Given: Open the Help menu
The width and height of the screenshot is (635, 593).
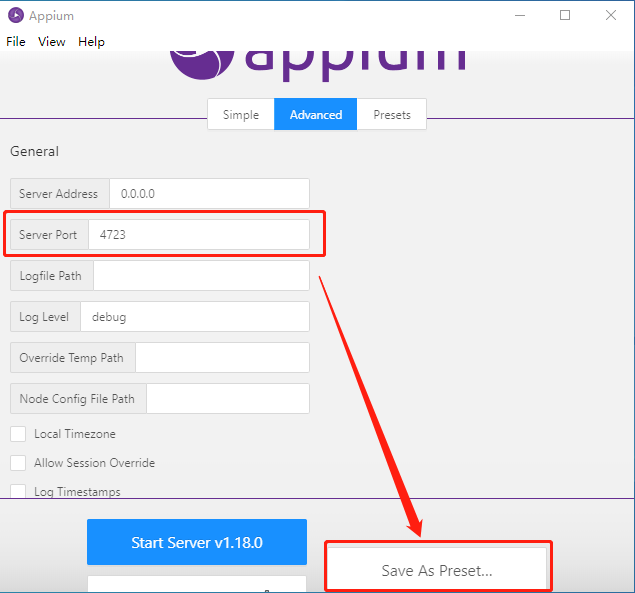Looking at the screenshot, I should coord(91,42).
